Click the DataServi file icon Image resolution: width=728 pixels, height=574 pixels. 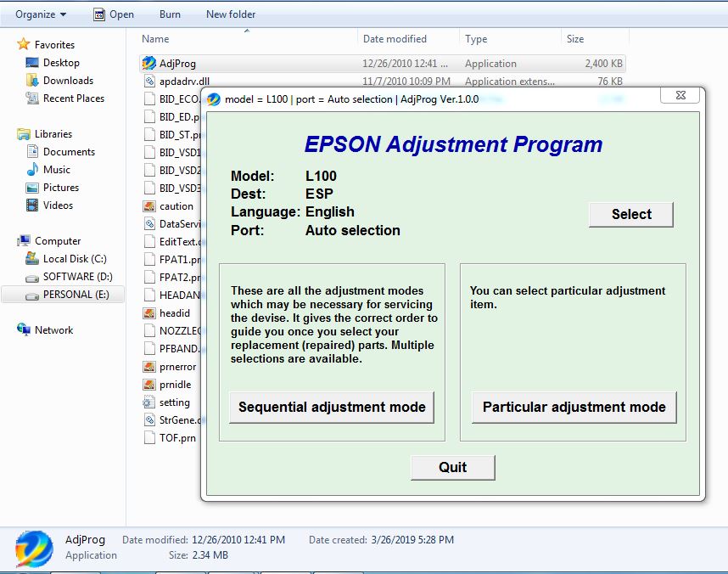tap(149, 224)
